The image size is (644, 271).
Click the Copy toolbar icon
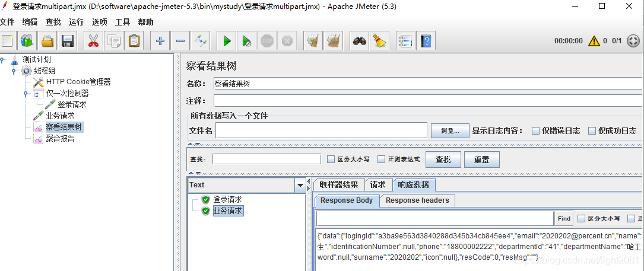tap(113, 41)
